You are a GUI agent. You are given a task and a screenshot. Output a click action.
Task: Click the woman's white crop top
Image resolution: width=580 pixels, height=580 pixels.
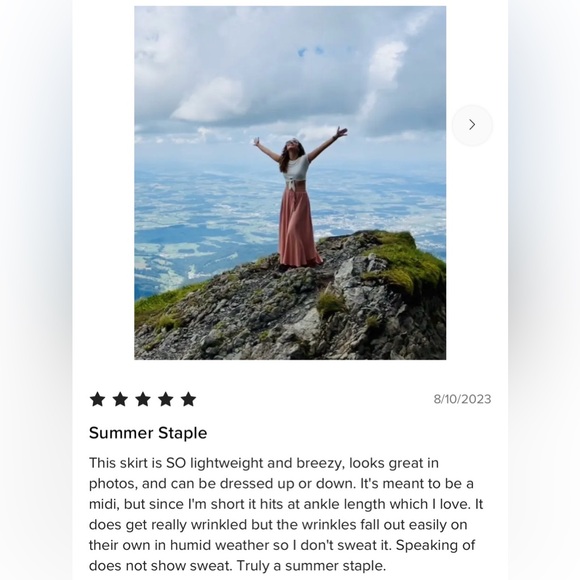tap(296, 169)
